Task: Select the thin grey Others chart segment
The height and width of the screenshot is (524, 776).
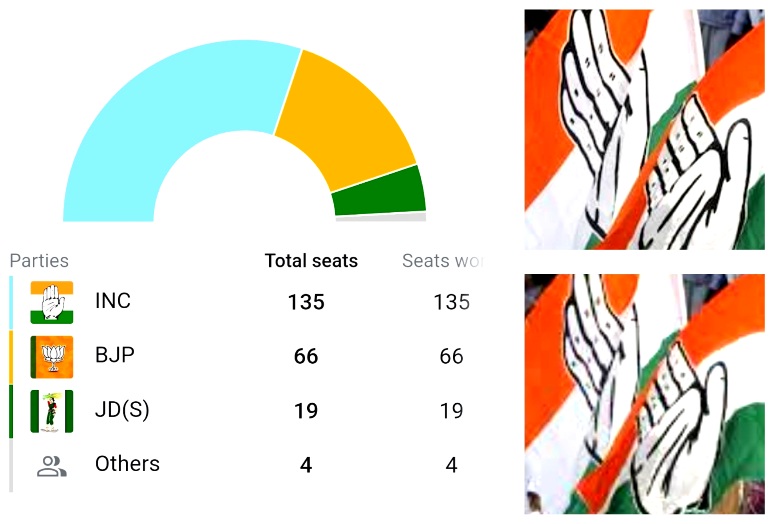Action: coord(380,217)
